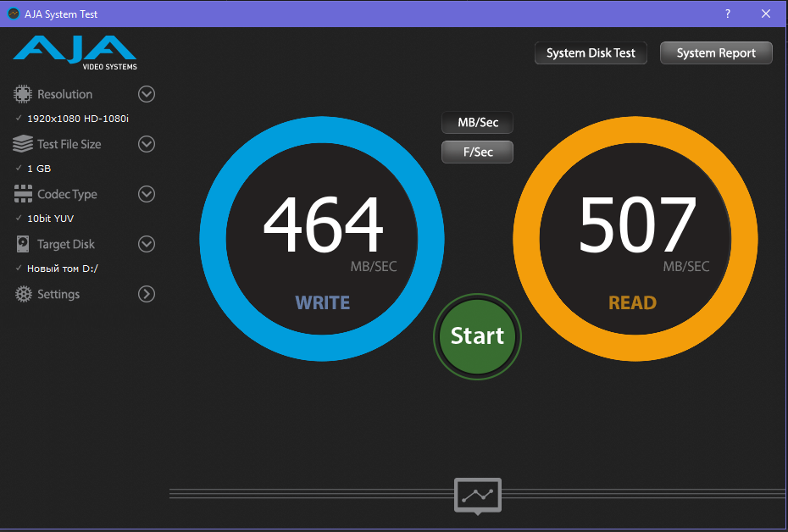Click the Codec Type label
Screen dimensions: 788x532
point(67,194)
